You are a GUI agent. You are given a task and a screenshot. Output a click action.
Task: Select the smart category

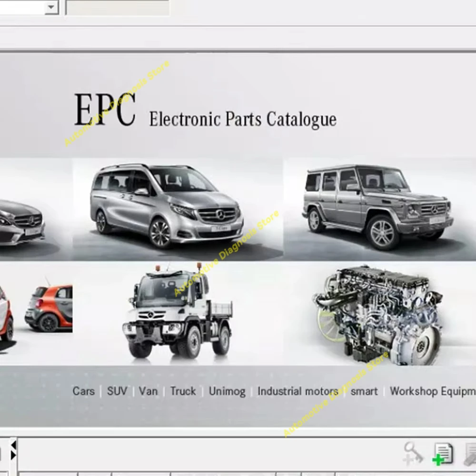click(364, 391)
